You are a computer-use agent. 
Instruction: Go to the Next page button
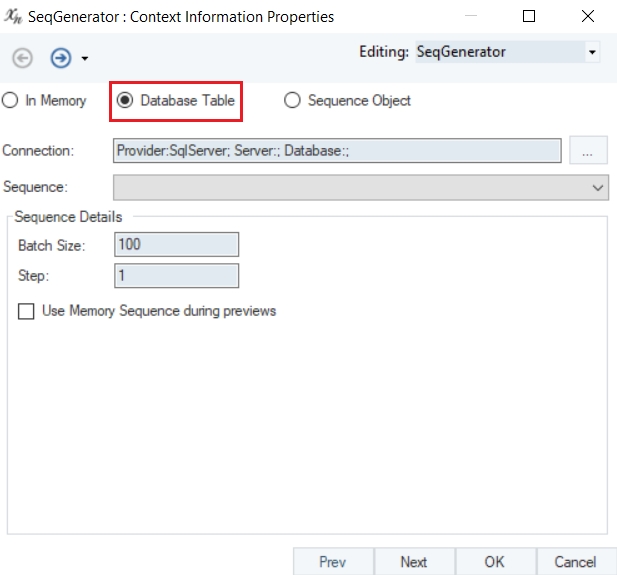click(414, 562)
